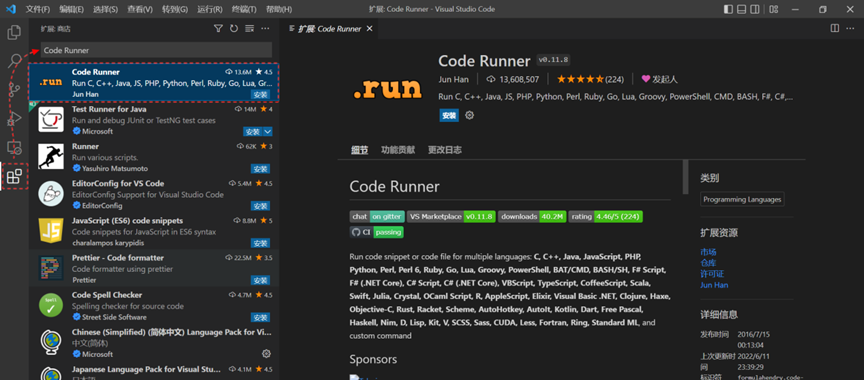
Task: Open the 许可证 link under extension resources
Action: tap(712, 274)
